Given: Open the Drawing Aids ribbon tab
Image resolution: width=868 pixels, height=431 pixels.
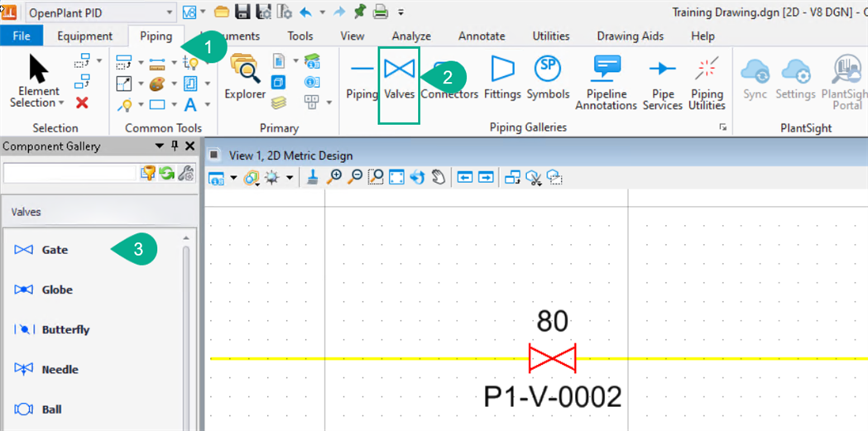Looking at the screenshot, I should click(x=630, y=36).
